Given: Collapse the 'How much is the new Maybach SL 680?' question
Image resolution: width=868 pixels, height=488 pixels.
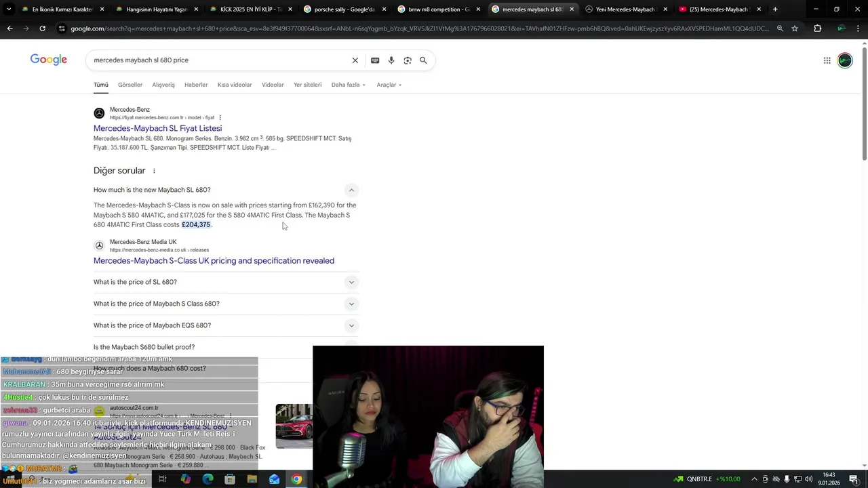Looking at the screenshot, I should tap(351, 190).
